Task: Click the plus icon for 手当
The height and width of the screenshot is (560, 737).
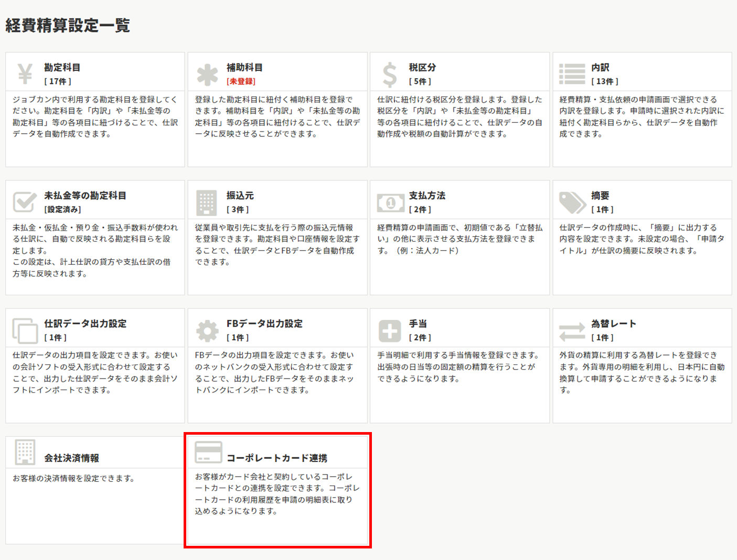Action: point(389,331)
